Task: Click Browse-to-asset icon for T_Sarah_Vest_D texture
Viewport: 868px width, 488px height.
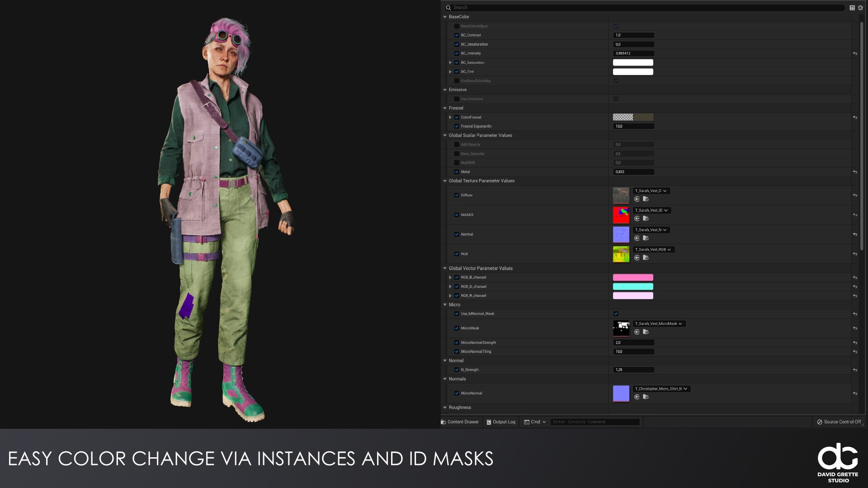Action: (x=646, y=199)
